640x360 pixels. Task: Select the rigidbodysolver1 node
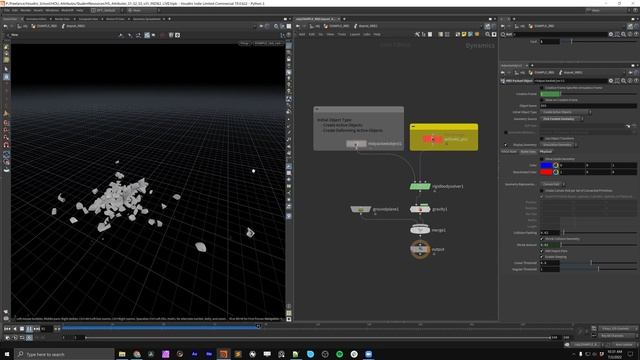[x=420, y=187]
